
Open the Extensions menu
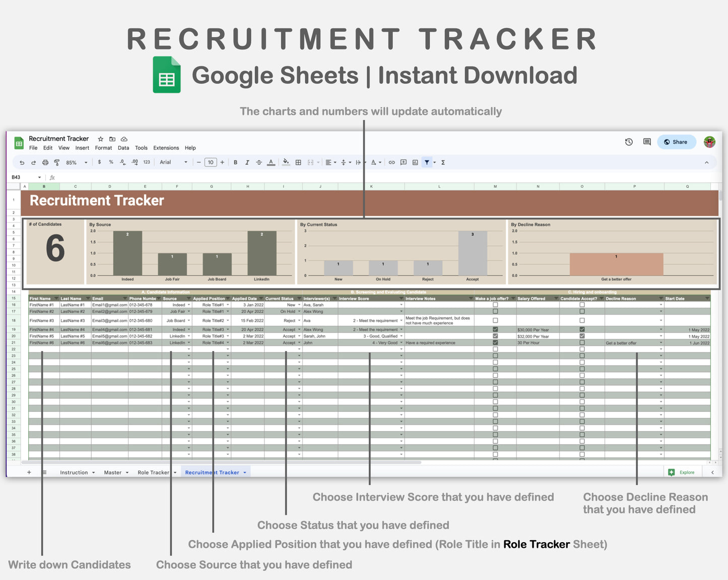166,148
